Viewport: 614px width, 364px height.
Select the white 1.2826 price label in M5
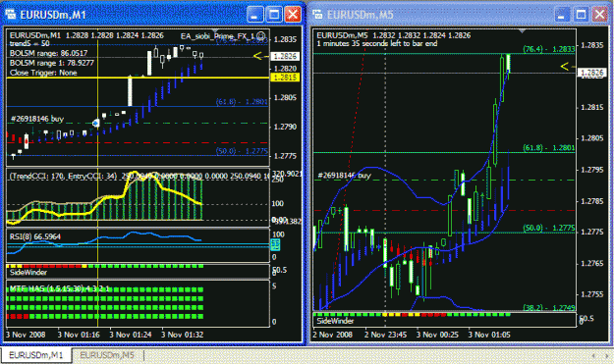click(592, 73)
